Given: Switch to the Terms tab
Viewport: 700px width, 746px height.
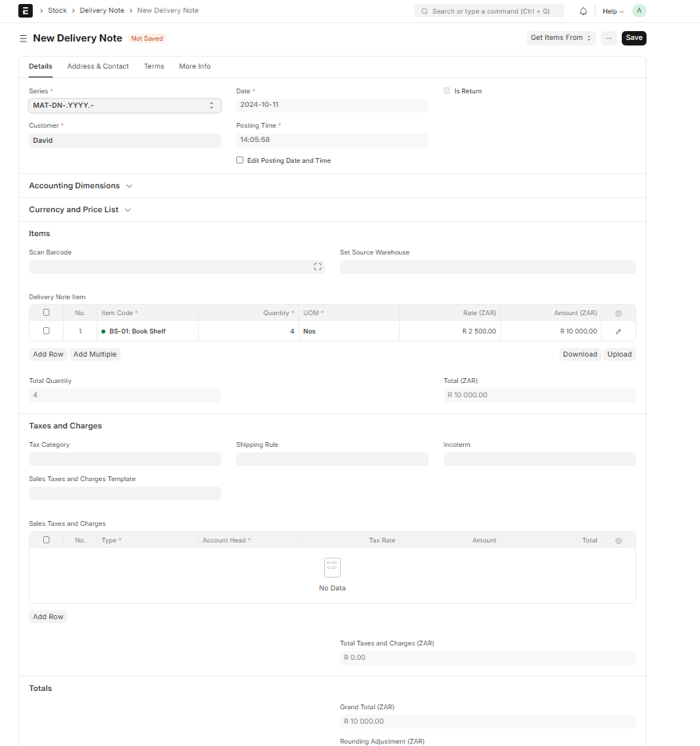Looking at the screenshot, I should click(154, 66).
